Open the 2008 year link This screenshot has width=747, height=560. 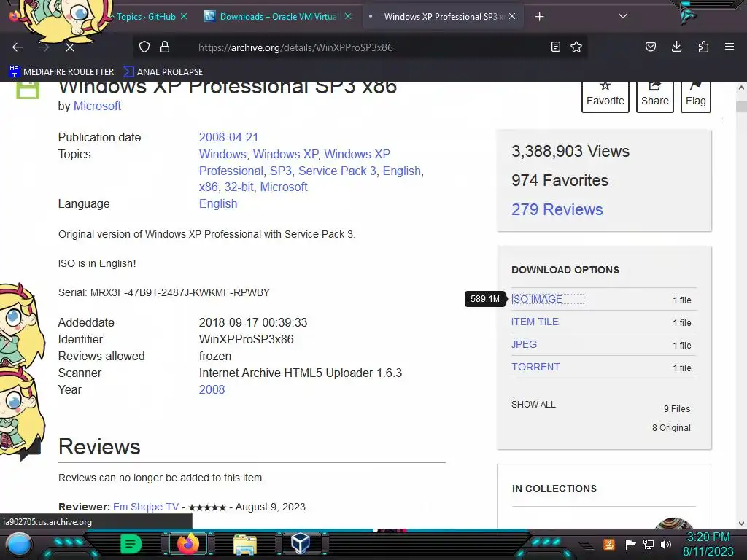click(x=212, y=389)
